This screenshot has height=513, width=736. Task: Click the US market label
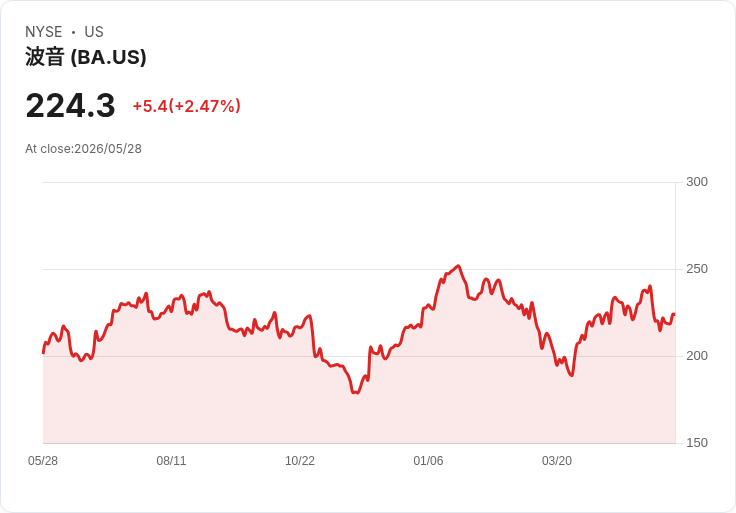pos(94,32)
